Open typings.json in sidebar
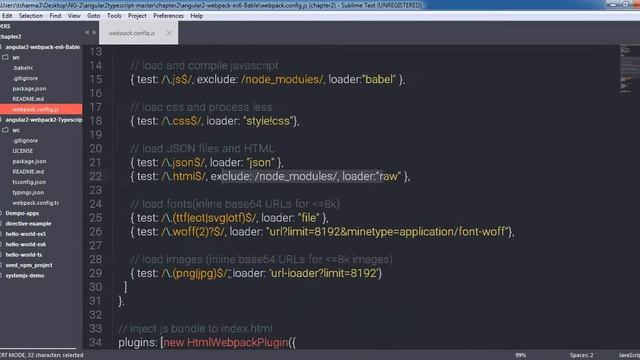This screenshot has width=640, height=360. 28,192
